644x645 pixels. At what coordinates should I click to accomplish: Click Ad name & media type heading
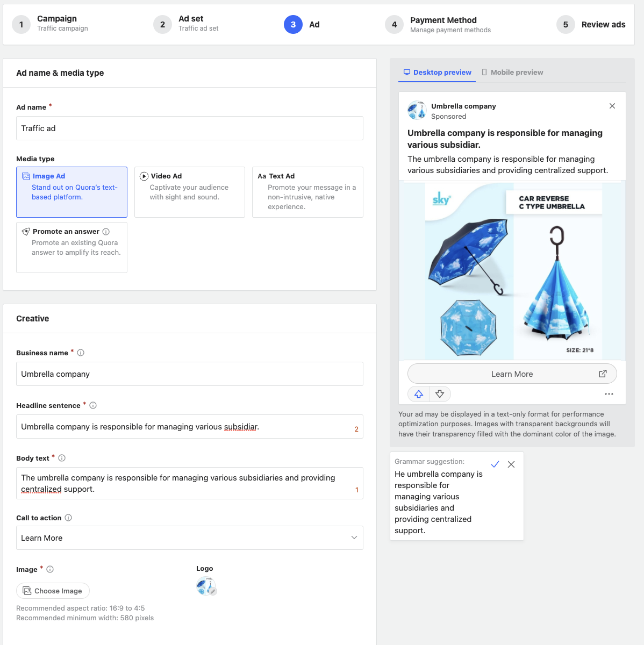[x=60, y=73]
